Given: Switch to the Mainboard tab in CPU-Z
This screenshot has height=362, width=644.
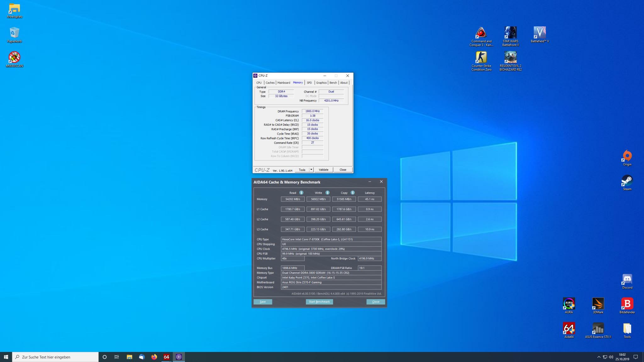Looking at the screenshot, I should (284, 83).
